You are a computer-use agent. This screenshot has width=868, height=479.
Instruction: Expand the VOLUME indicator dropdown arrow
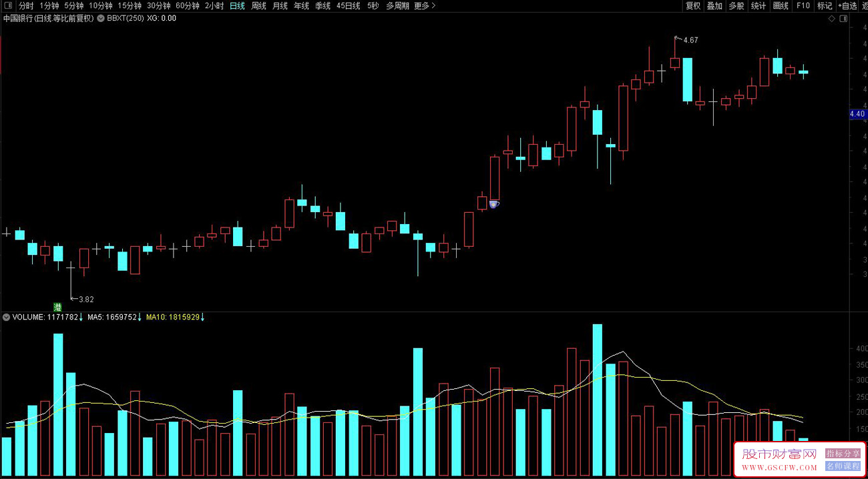(6, 318)
